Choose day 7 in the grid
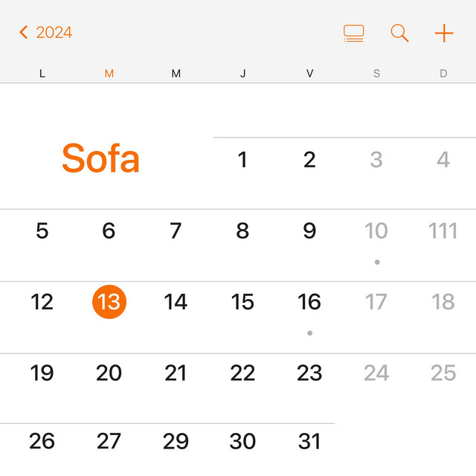This screenshot has width=476, height=476. 176,231
